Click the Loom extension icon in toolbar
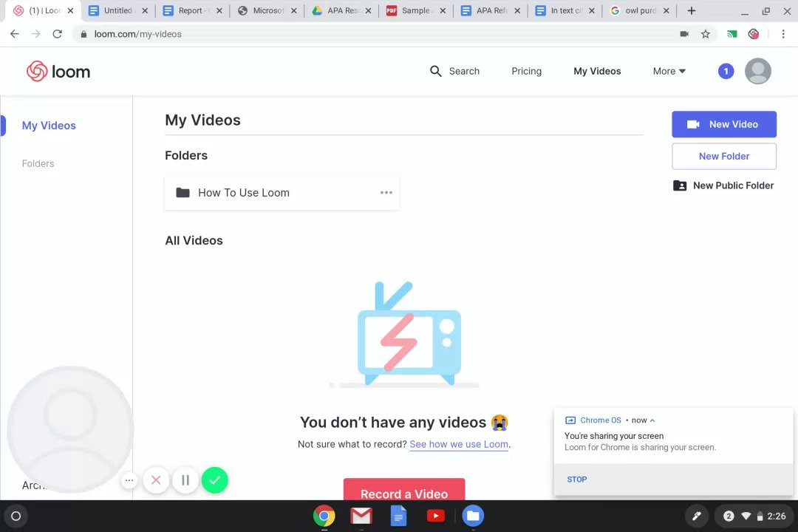 coord(754,34)
